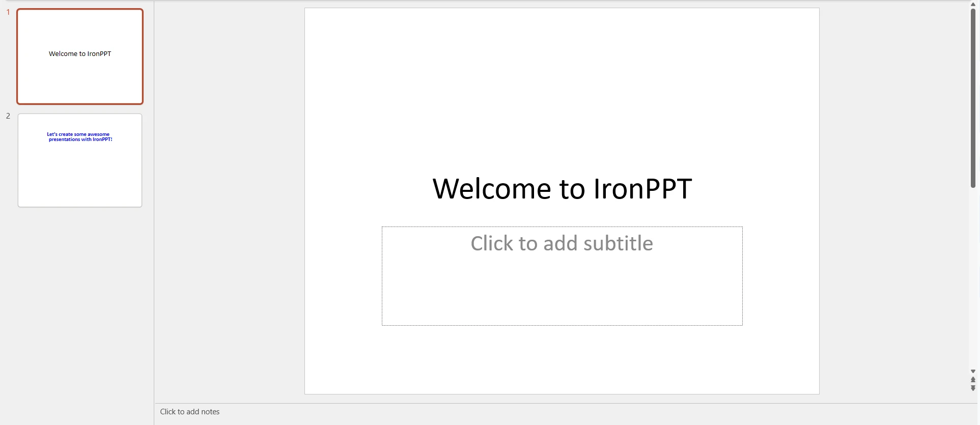
Task: Click the slide number 2 label
Action: click(8, 116)
